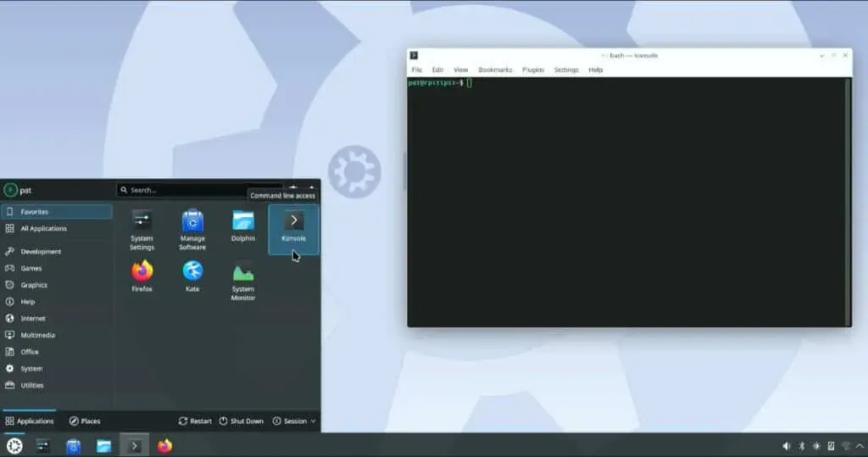Click the Konsole vertical scrollbar
The height and width of the screenshot is (457, 868).
coord(848,202)
